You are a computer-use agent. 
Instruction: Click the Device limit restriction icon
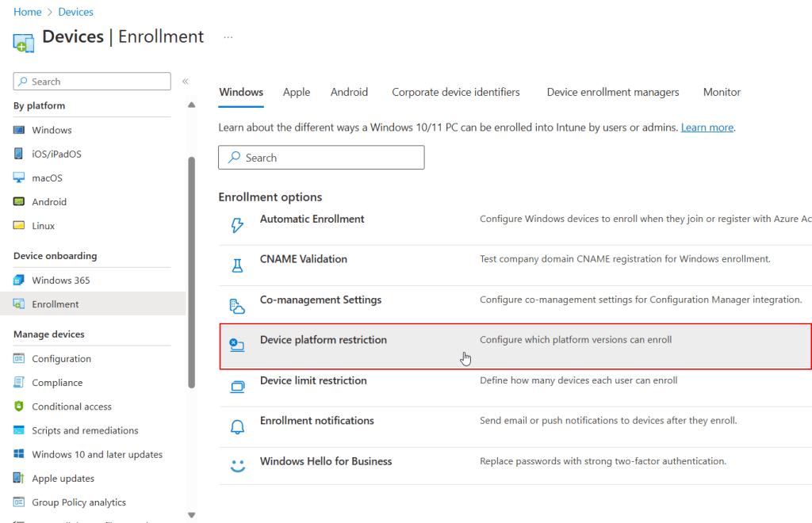coord(236,387)
